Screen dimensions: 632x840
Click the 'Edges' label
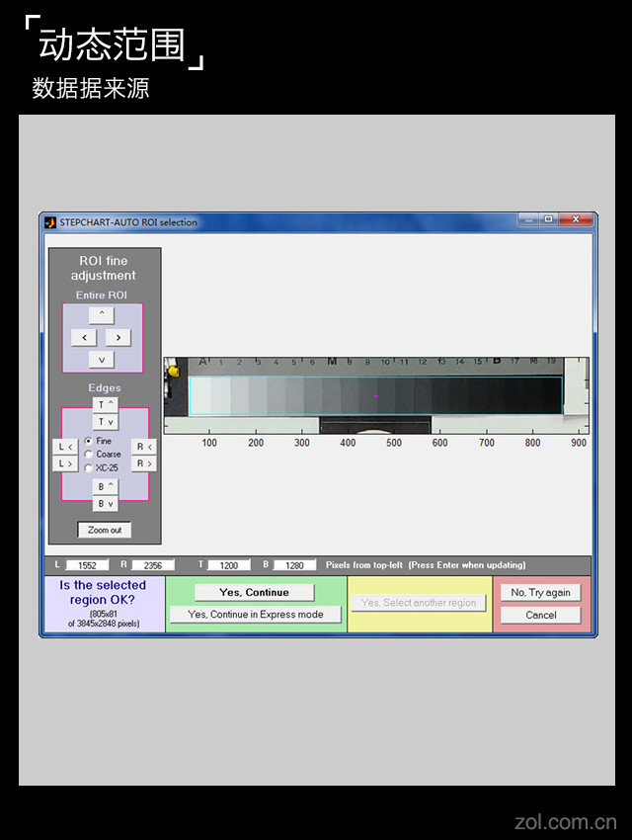tap(105, 387)
